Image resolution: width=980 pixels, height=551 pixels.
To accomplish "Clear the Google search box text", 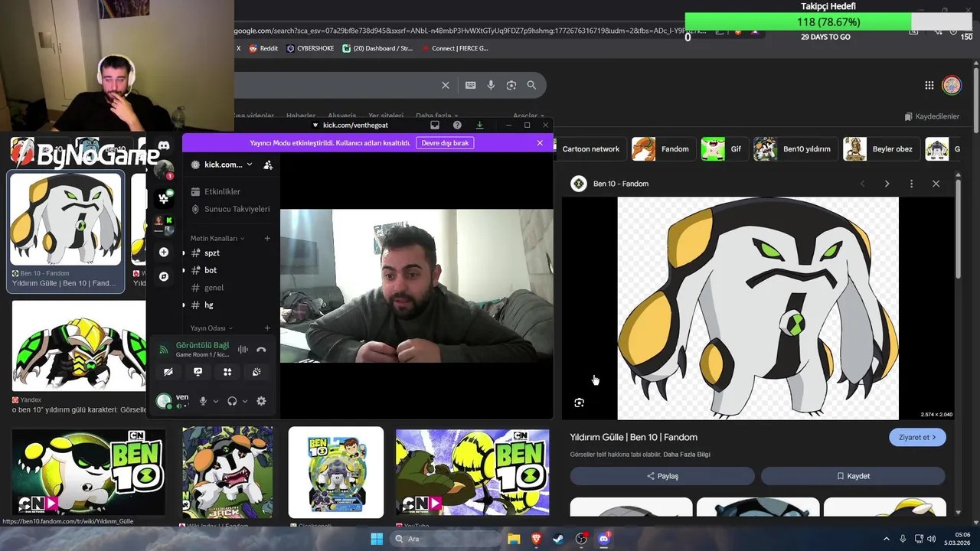I will 446,85.
